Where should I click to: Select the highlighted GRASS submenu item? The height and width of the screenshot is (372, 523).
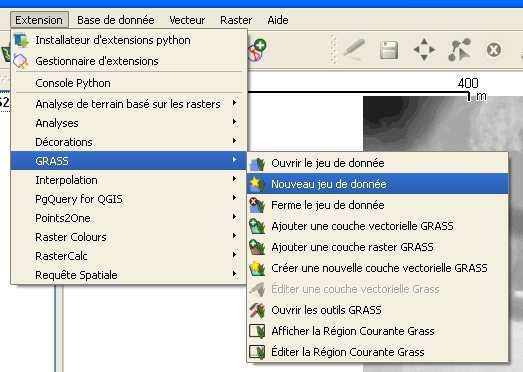pyautogui.click(x=129, y=161)
